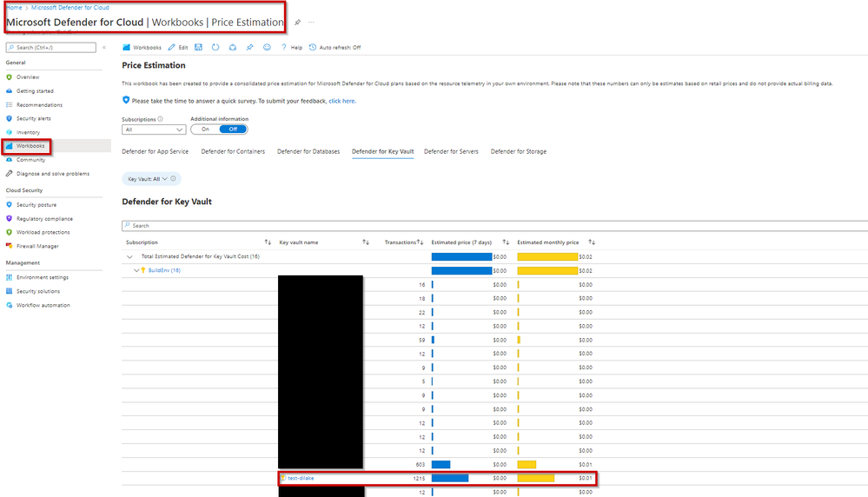Open the BuildEnv (16) subscription link

164,270
